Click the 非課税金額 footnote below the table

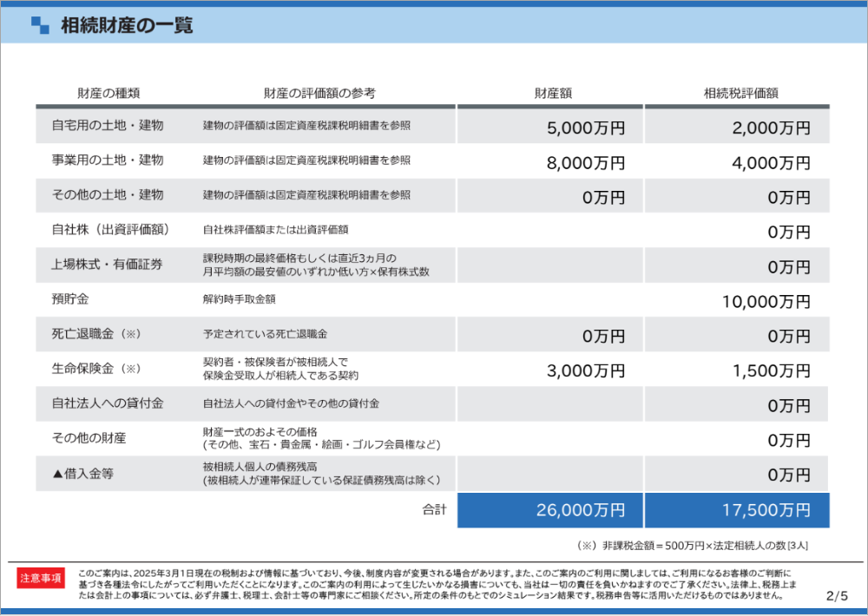point(693,546)
